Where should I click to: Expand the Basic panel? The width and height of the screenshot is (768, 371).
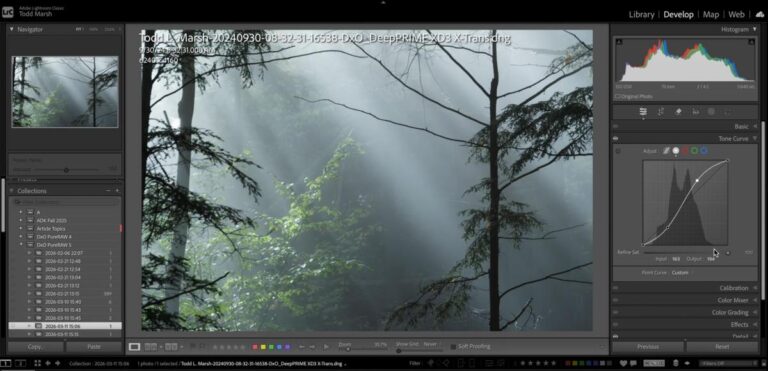click(x=754, y=126)
